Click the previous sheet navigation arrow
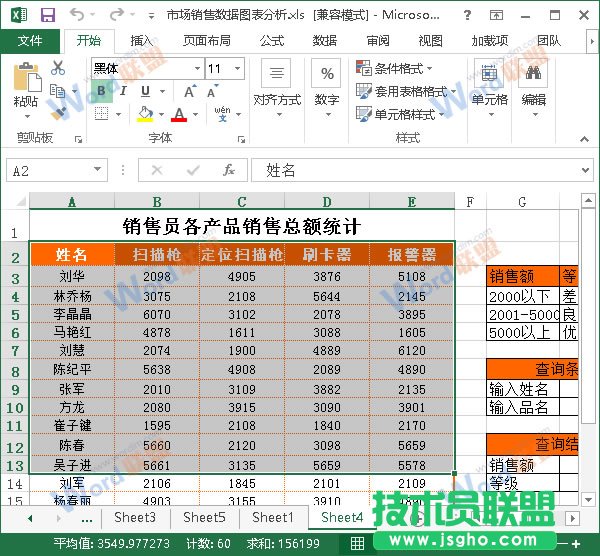The image size is (600, 556). [x=30, y=518]
